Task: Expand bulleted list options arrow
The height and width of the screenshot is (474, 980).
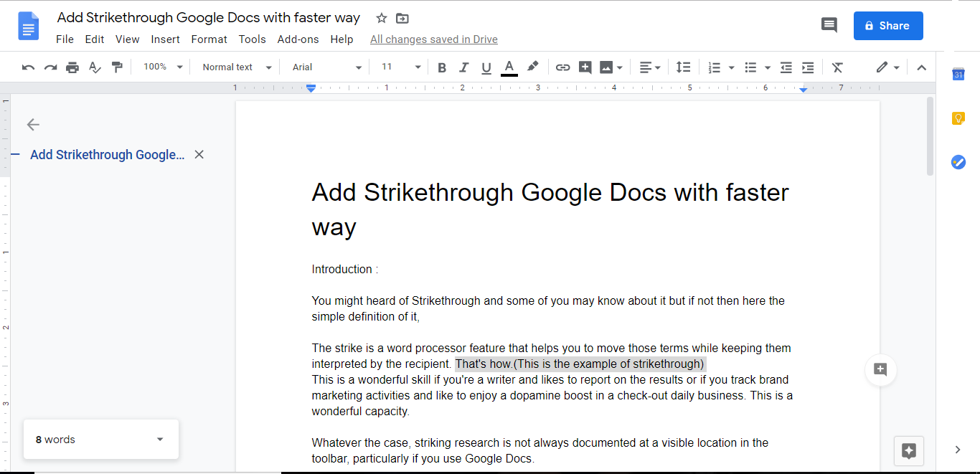Action: tap(768, 67)
